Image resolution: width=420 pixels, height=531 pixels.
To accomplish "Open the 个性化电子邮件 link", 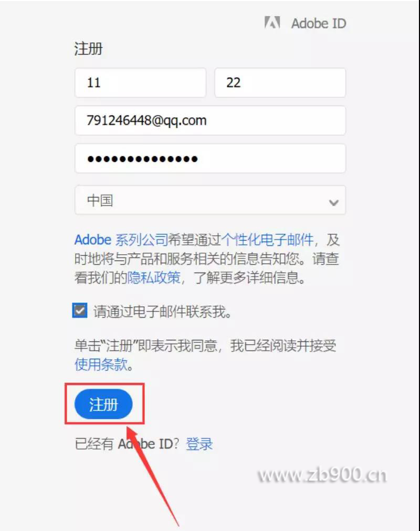I will [267, 240].
